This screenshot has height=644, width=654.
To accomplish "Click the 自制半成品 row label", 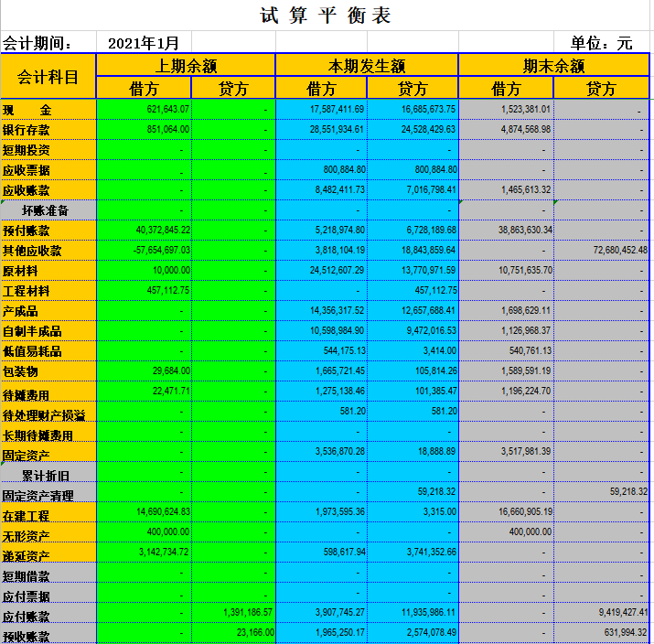I will tap(48, 331).
